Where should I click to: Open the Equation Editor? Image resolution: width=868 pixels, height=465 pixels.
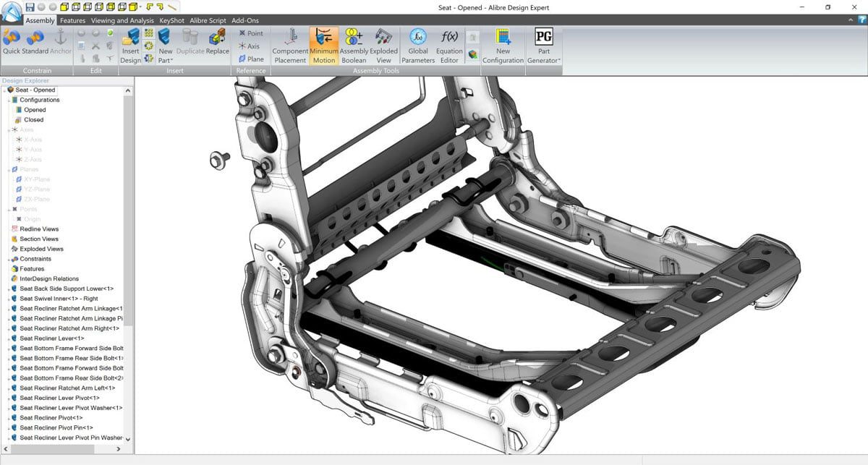(449, 46)
